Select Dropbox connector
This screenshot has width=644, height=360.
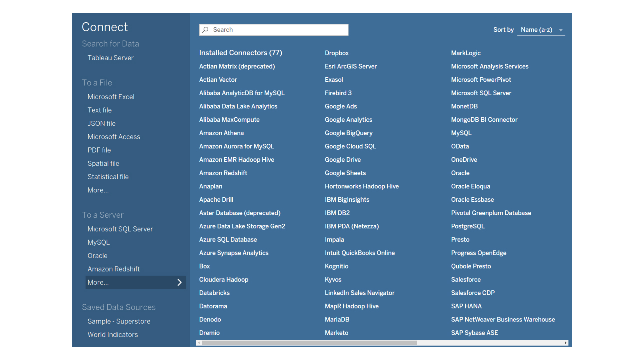tap(337, 53)
